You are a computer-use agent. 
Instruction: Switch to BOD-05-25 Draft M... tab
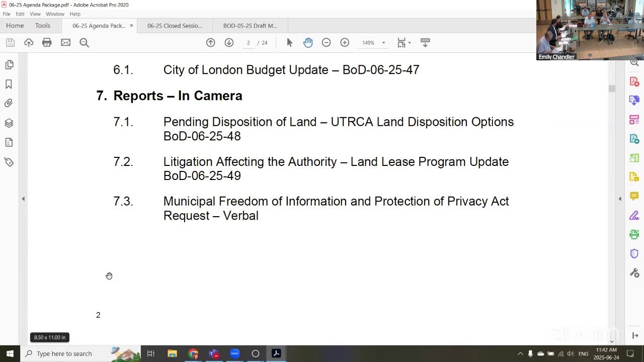pyautogui.click(x=250, y=26)
